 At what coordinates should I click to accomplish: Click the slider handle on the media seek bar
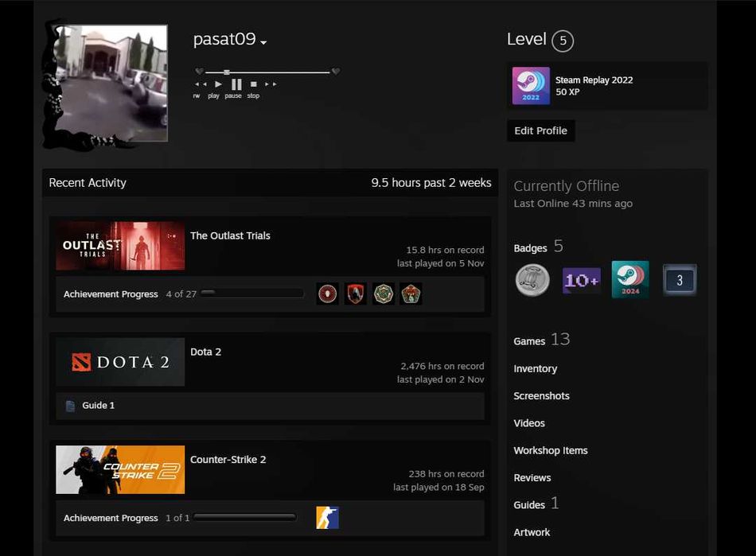[227, 72]
